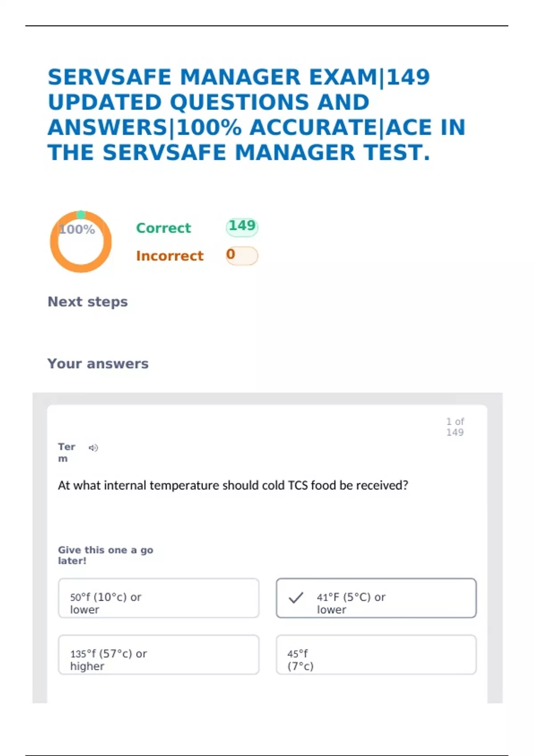
Task: Open the "Your answers" section heading
Action: coord(98,363)
